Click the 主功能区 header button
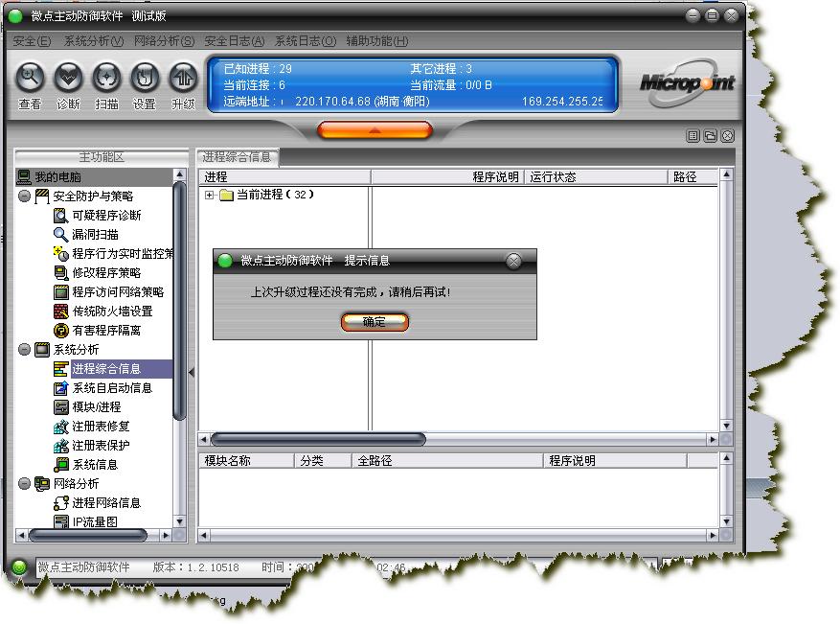The height and width of the screenshot is (624, 840). pyautogui.click(x=102, y=157)
